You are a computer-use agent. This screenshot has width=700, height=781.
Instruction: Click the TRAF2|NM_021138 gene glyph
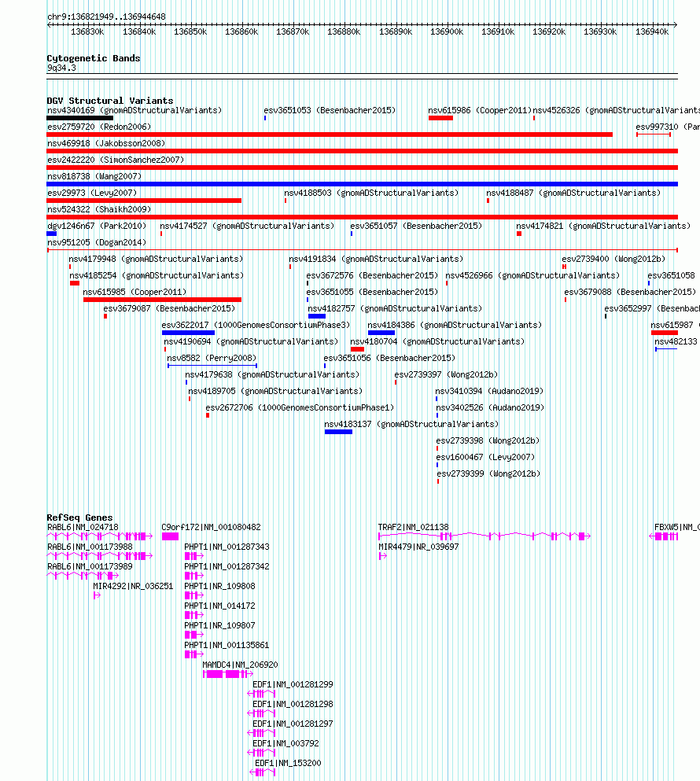tap(484, 536)
